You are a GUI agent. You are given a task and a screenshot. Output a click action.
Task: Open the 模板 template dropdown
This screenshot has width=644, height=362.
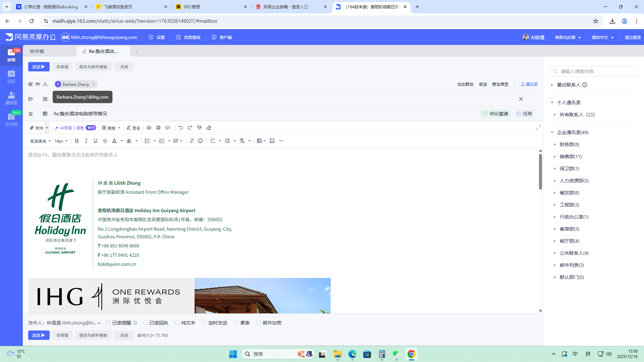[111, 128]
